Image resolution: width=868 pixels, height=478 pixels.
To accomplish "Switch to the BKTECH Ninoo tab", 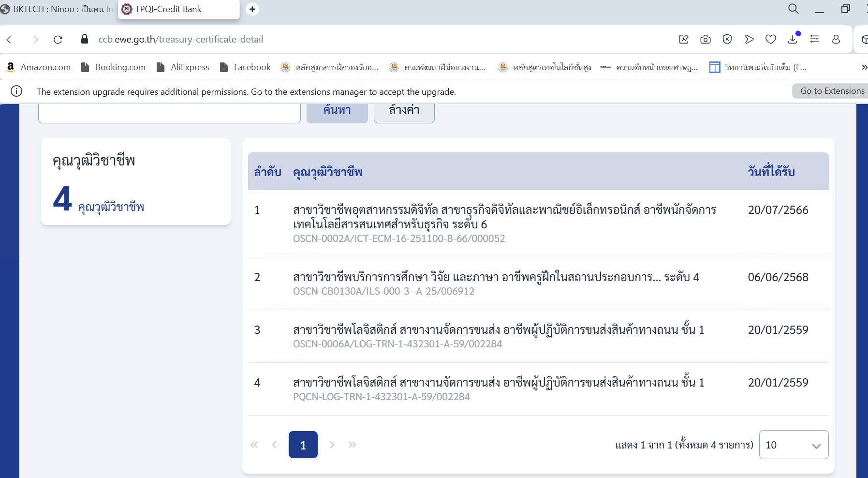I will coord(58,9).
